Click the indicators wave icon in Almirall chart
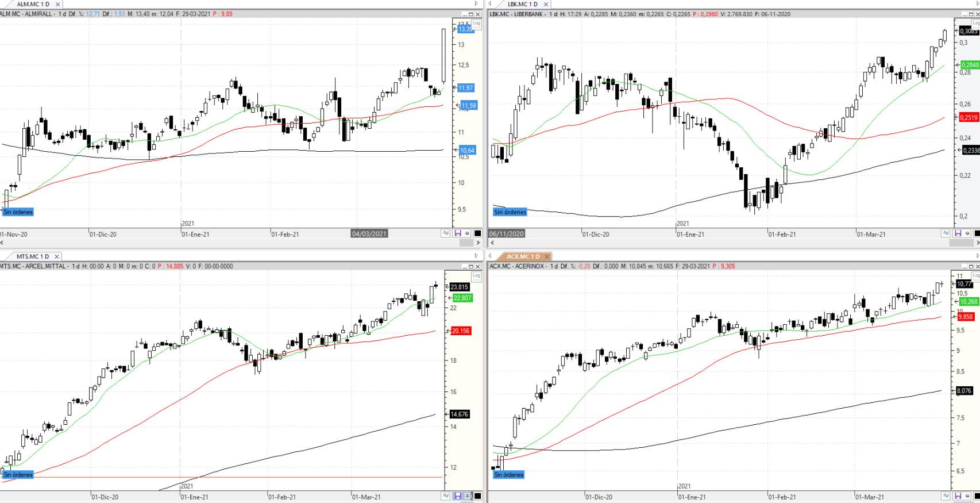Viewport: 980px width, 503px height. point(446,233)
